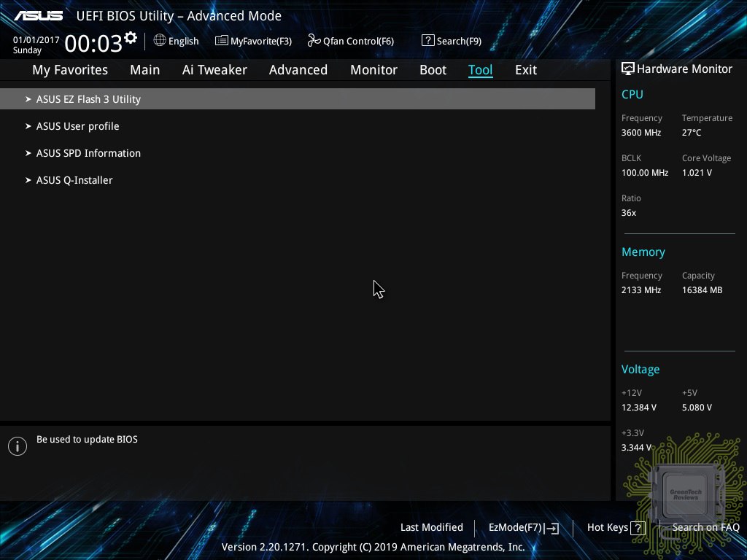Click BCLK value 100.00 MHz
747x560 pixels.
point(645,172)
